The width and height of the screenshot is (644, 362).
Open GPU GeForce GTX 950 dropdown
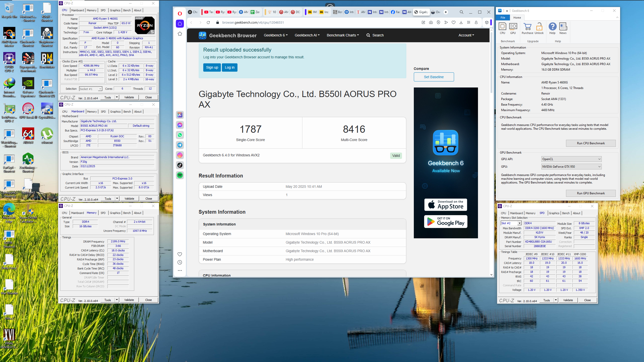[x=571, y=167]
